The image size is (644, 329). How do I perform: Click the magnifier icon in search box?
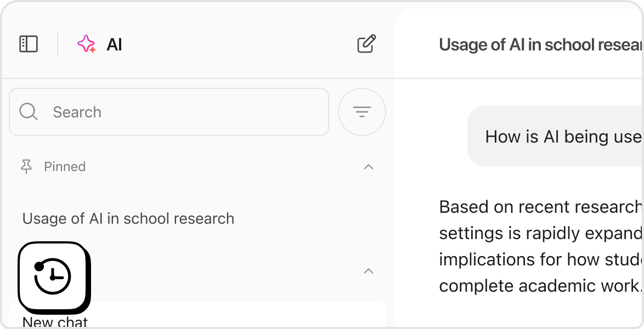29,112
